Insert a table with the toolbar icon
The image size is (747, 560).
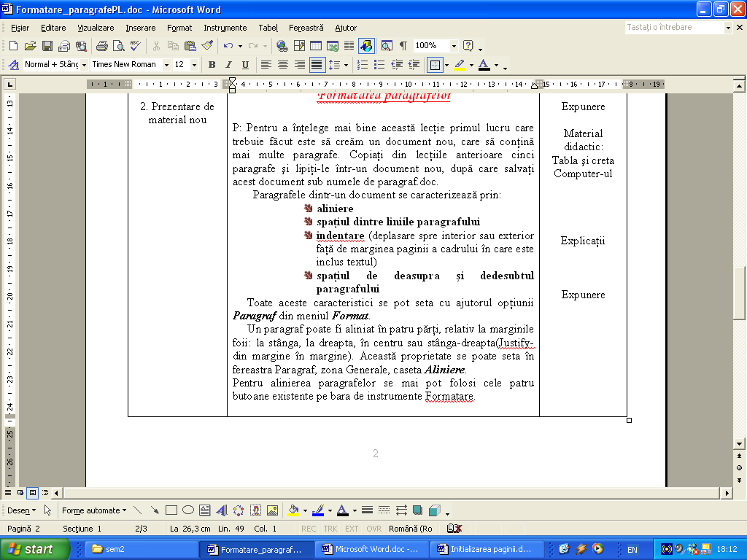click(316, 46)
